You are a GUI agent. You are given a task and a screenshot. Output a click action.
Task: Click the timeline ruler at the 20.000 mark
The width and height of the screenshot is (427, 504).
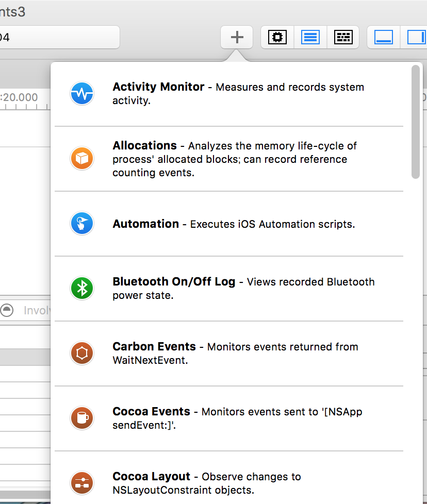[20, 97]
